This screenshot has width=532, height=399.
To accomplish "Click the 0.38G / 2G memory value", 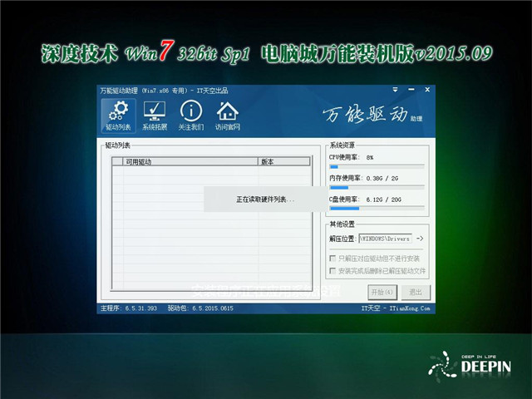I will tap(382, 179).
